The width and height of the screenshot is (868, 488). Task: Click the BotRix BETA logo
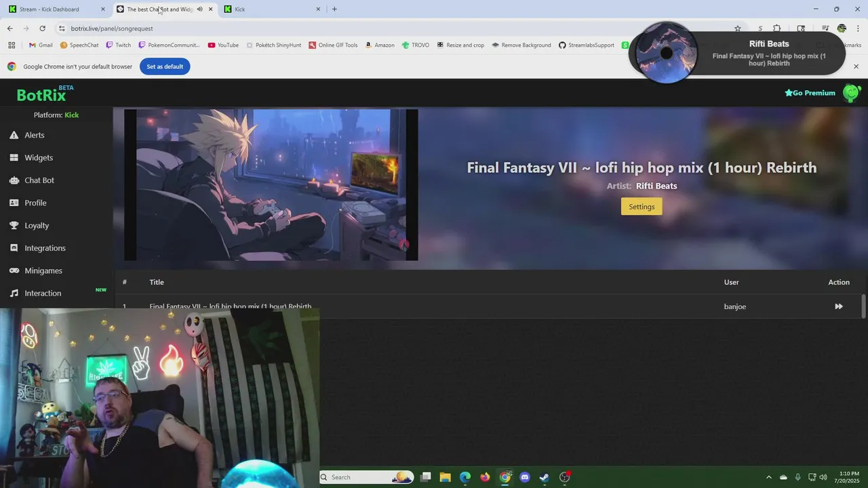[x=45, y=94]
